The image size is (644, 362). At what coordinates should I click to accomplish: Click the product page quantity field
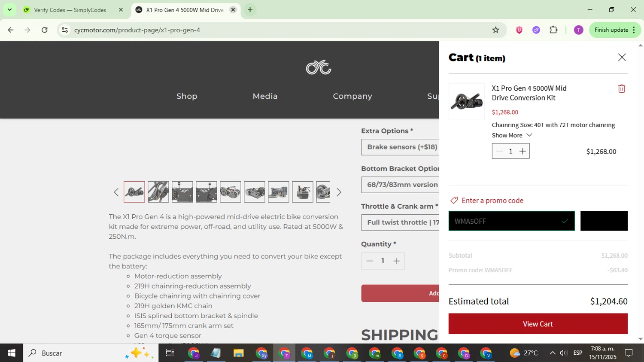[x=383, y=261]
